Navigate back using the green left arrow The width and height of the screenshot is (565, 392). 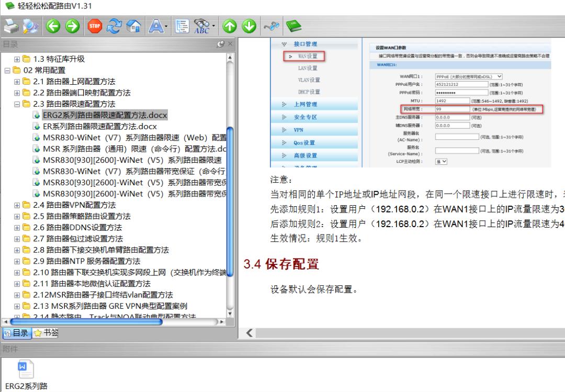[52, 26]
